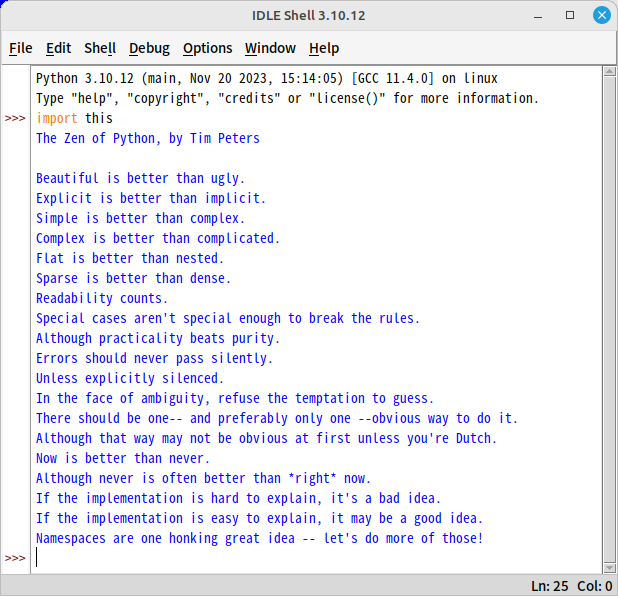Click 'Flat is better than nested.'
Image resolution: width=618 pixels, height=596 pixels.
click(x=130, y=258)
